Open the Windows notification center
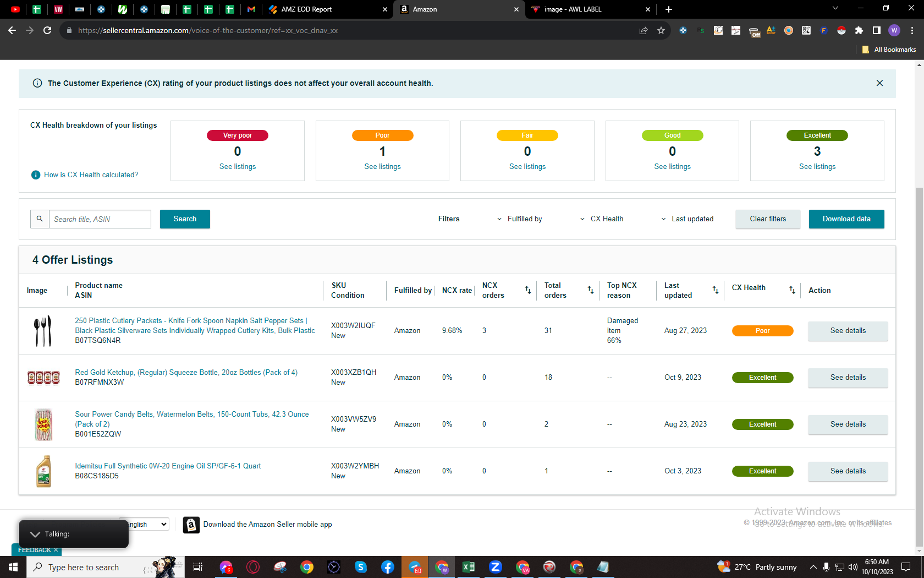The image size is (924, 578). (x=906, y=567)
